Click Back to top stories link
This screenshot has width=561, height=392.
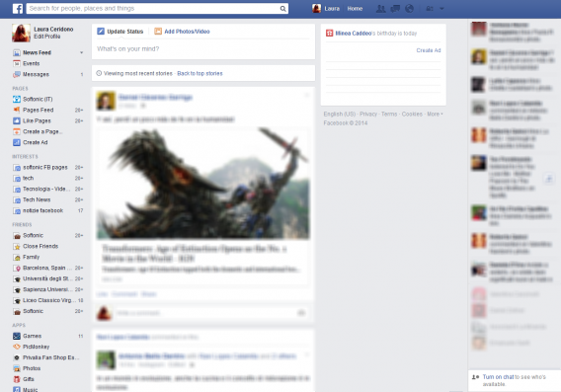pyautogui.click(x=200, y=73)
